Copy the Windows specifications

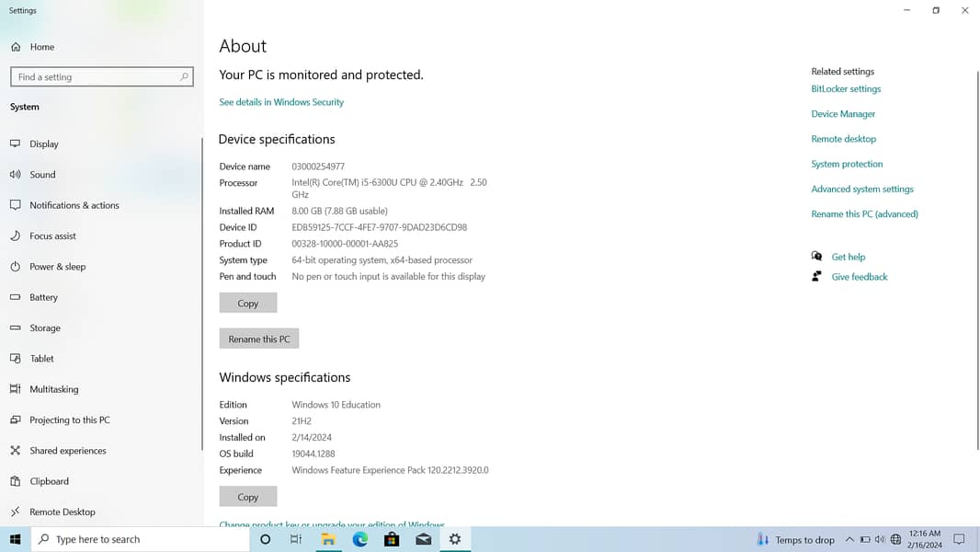tap(247, 497)
